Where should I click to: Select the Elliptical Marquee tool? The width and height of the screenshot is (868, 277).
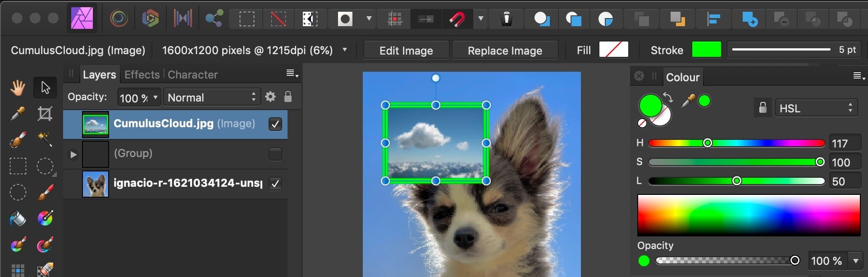(x=45, y=166)
